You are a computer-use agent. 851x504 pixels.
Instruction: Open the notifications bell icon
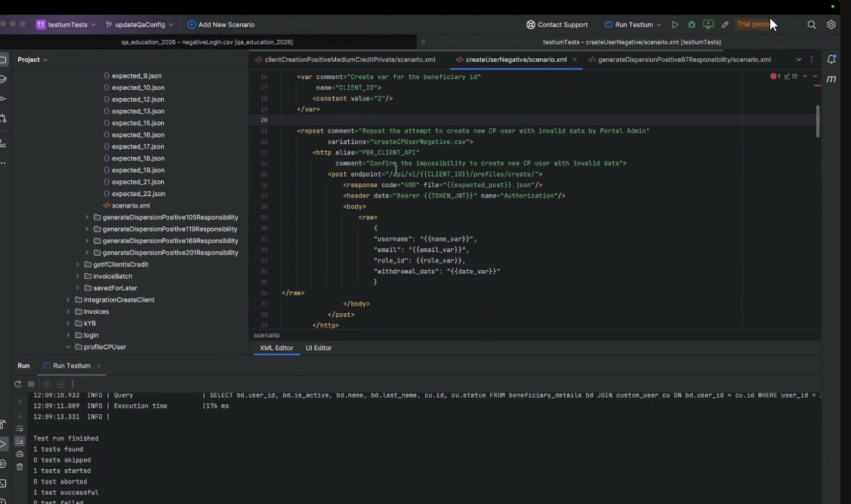(831, 59)
